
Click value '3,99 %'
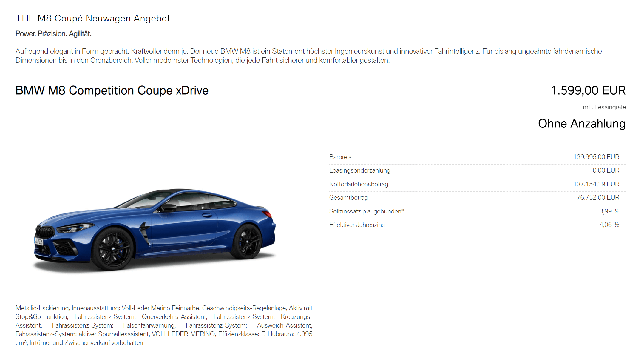point(609,211)
